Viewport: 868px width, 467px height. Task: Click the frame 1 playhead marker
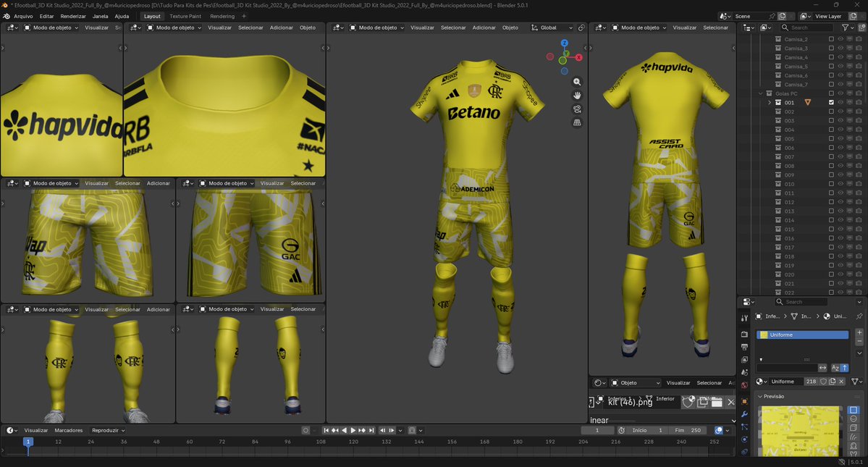coord(28,442)
